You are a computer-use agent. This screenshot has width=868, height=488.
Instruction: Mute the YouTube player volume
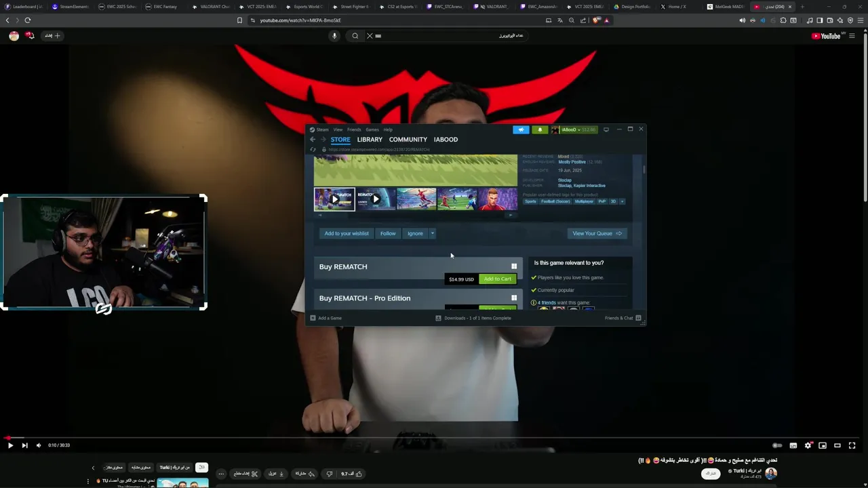coord(39,445)
